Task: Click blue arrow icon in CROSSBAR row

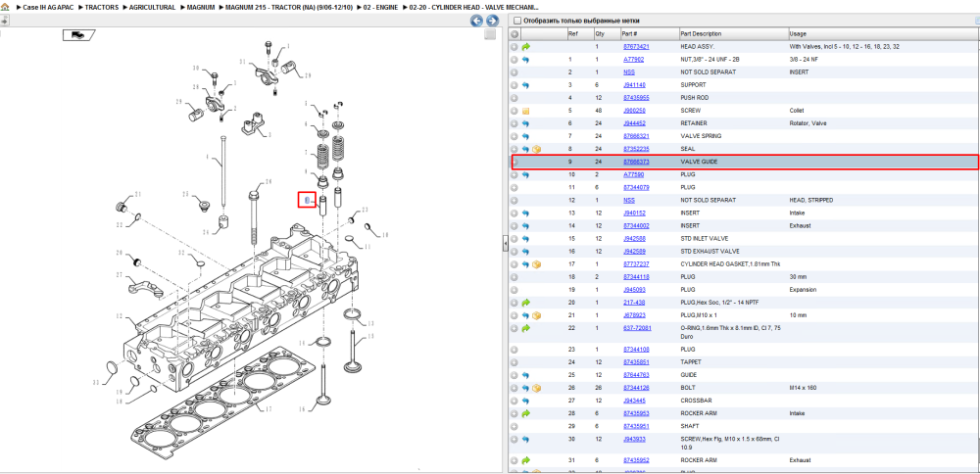Action: pyautogui.click(x=525, y=401)
